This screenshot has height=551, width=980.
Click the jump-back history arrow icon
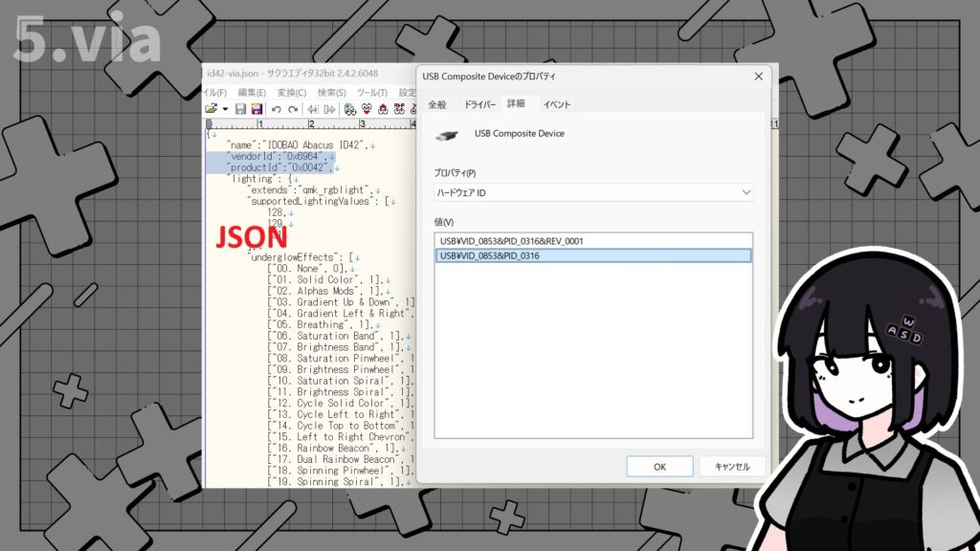click(x=313, y=109)
